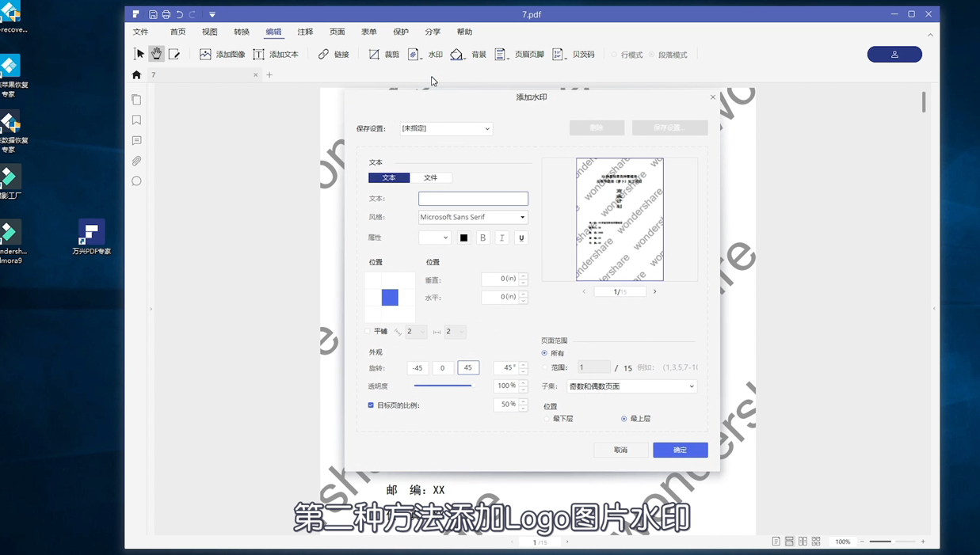This screenshot has width=980, height=555.
Task: Click the 取消 cancel button
Action: coord(620,450)
